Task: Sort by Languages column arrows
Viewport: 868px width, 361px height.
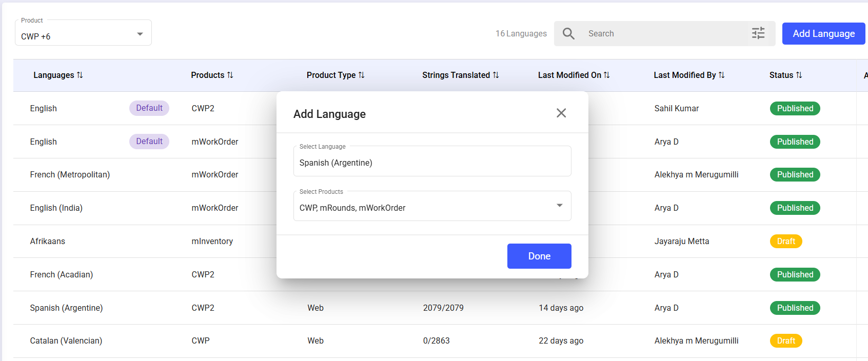Action: [80, 75]
